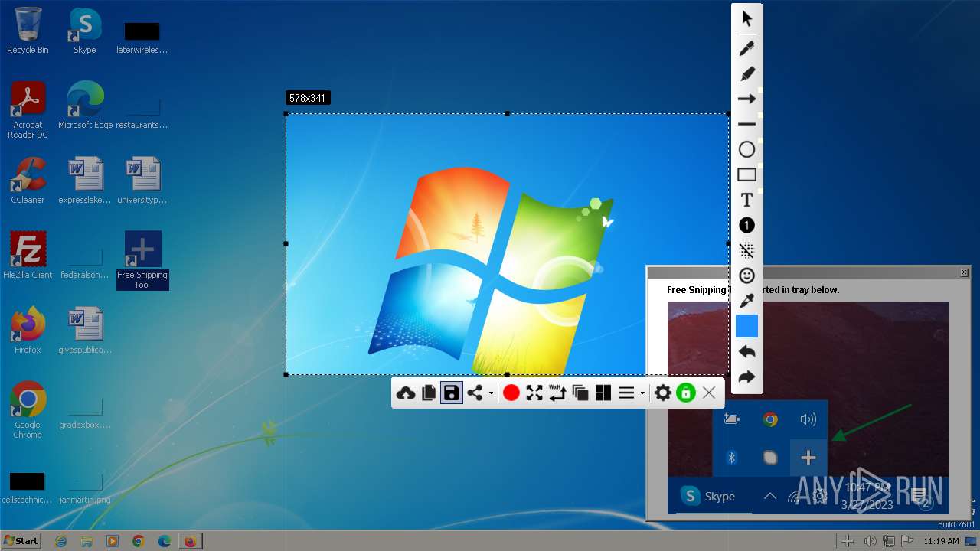The image size is (980, 551).
Task: Open the hamburger menu icon
Action: (x=626, y=393)
